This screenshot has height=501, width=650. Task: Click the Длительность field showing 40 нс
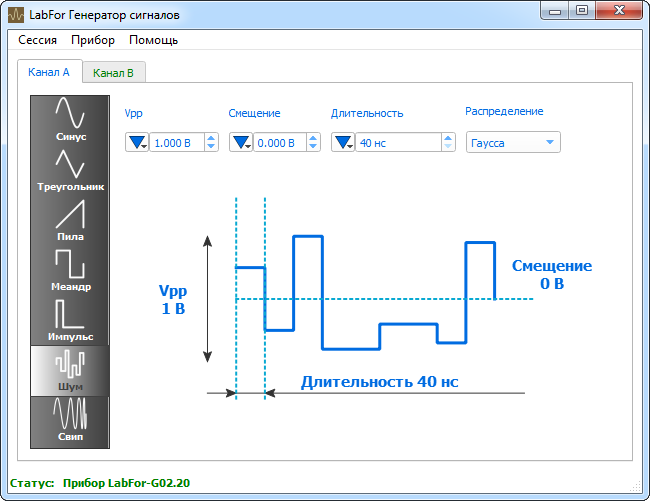point(398,143)
